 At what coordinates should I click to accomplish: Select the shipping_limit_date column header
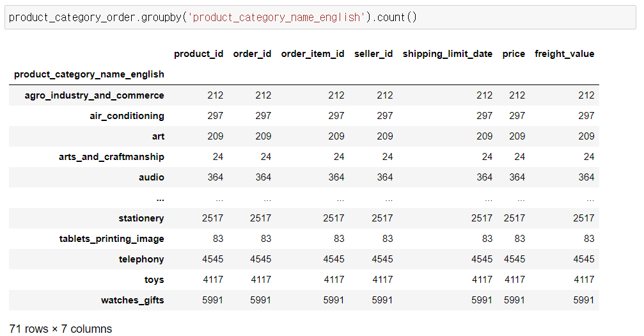(x=447, y=54)
